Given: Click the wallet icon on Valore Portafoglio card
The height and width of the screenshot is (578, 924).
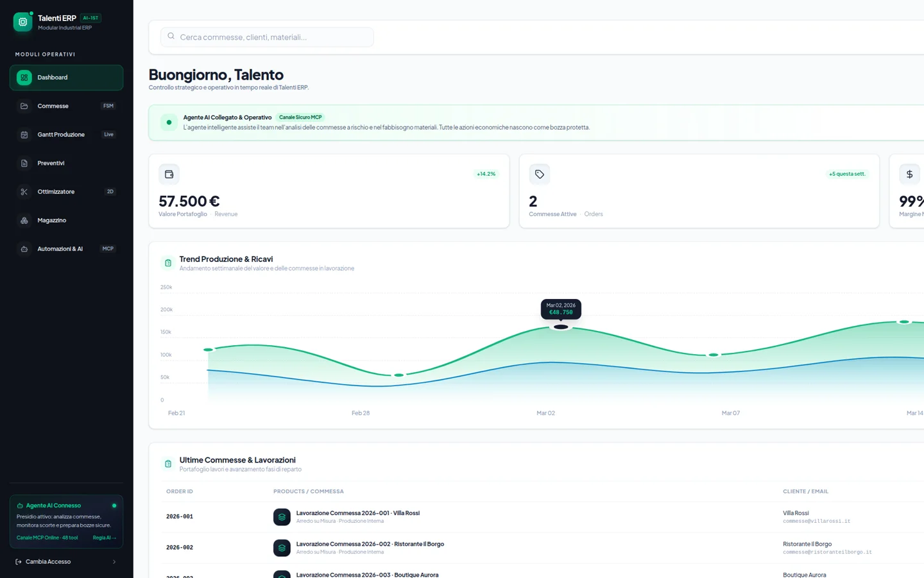Looking at the screenshot, I should (x=169, y=174).
